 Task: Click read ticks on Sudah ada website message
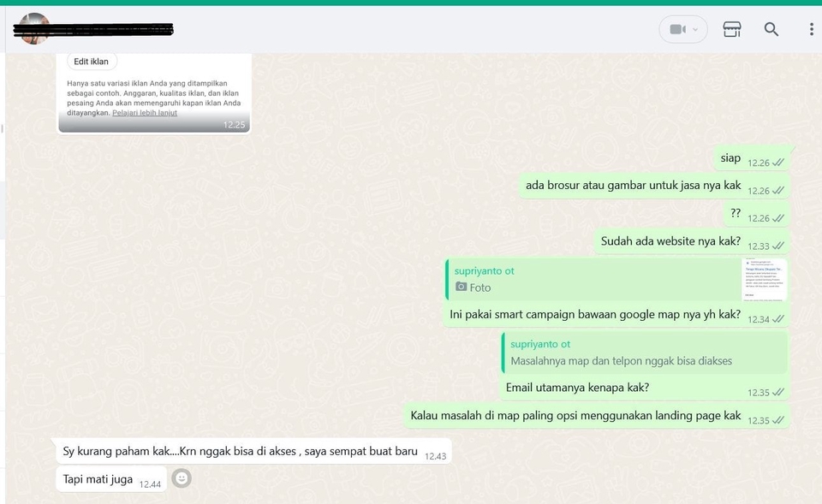point(778,246)
